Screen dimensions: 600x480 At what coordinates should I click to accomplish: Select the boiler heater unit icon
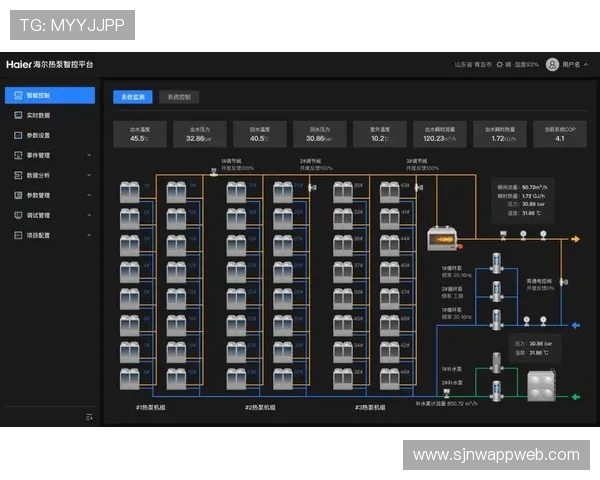(x=440, y=238)
